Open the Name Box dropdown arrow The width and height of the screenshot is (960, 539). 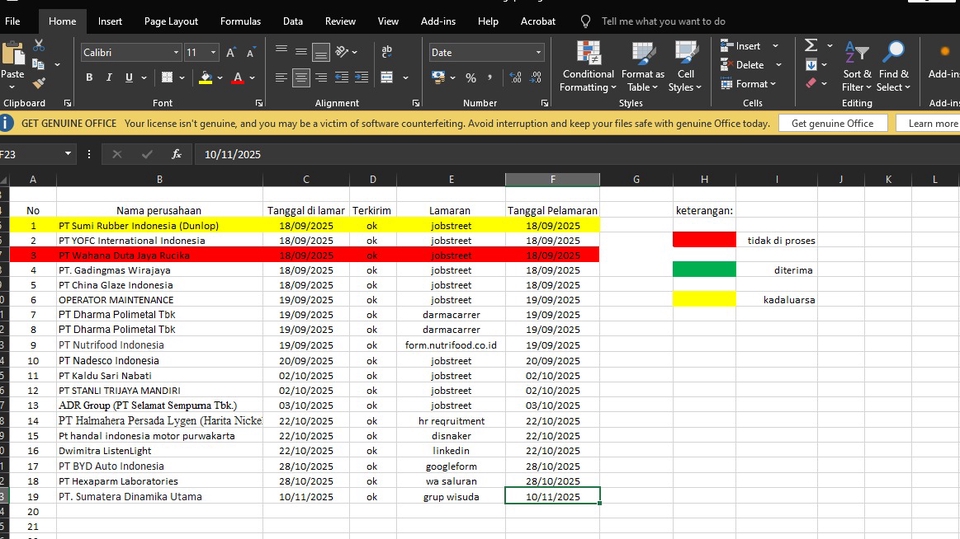(x=68, y=154)
